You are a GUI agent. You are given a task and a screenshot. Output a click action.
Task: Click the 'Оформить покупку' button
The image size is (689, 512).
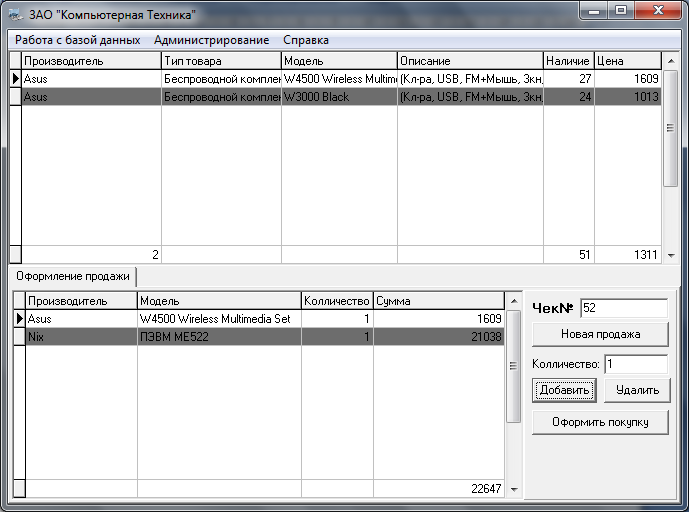(x=600, y=422)
